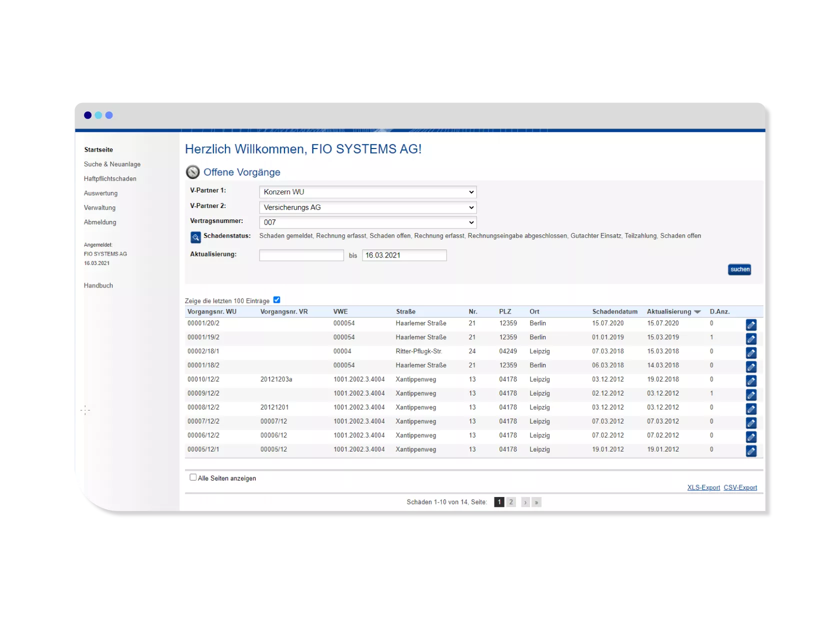Screen dimensions: 840x640
Task: Sort by PLZ column header
Action: 505,311
